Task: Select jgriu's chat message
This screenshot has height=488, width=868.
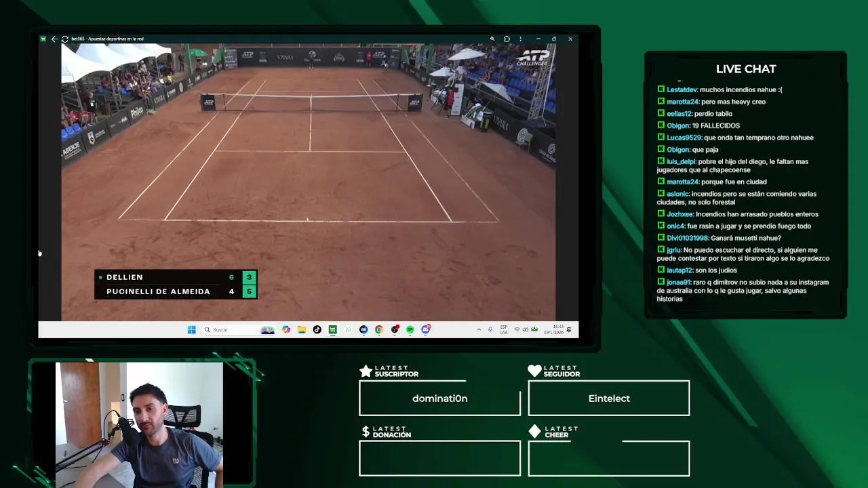Action: click(743, 254)
